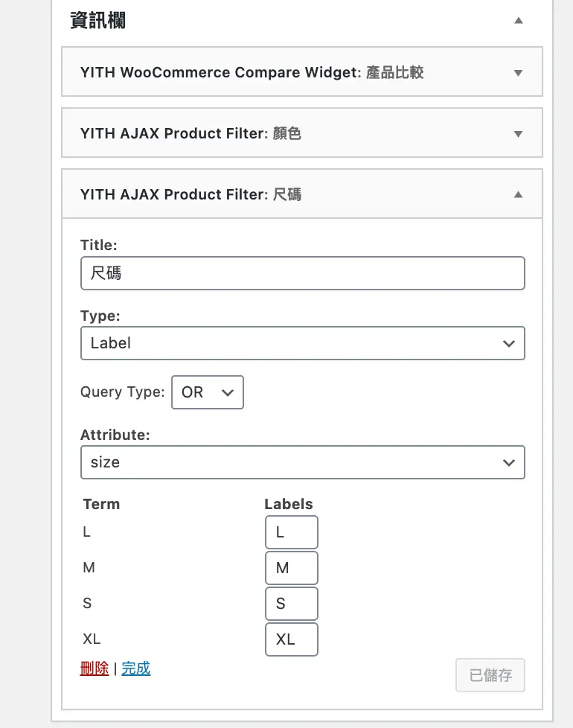Screen dimensions: 573x728
Task: Click the M term text in Term column
Action: 89,567
